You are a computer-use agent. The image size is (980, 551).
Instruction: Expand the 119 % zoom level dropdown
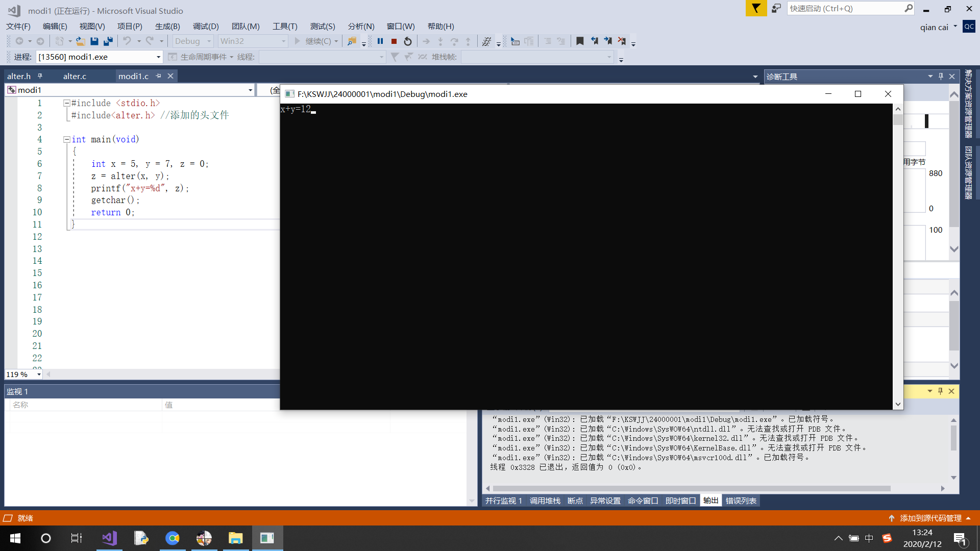(39, 374)
